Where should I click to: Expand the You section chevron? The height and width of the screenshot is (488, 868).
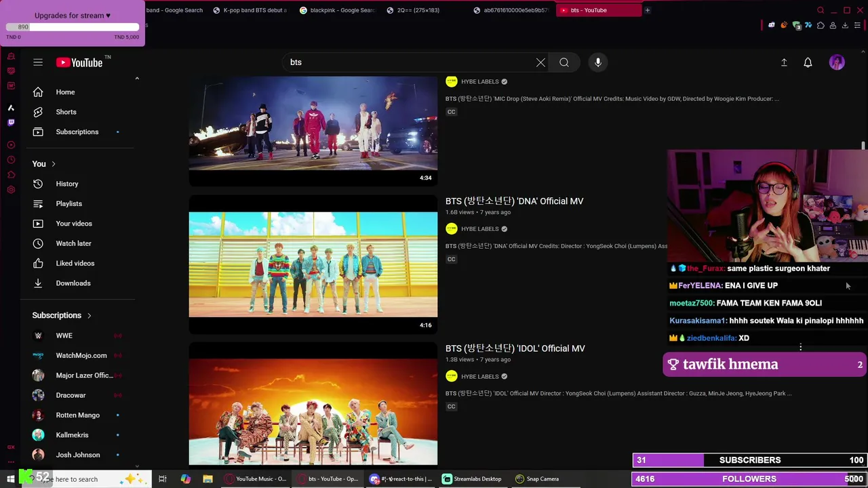(54, 164)
